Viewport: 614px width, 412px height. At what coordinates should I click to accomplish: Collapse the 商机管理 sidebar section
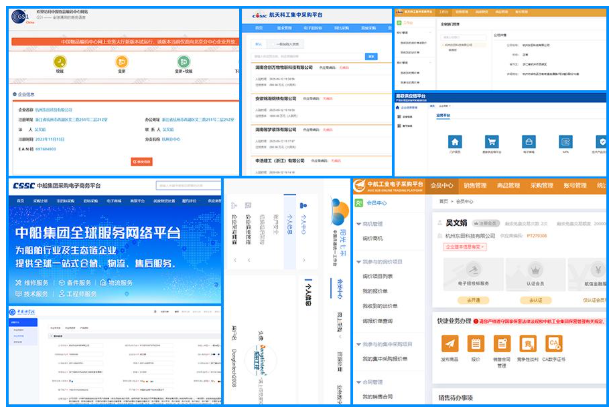(359, 225)
